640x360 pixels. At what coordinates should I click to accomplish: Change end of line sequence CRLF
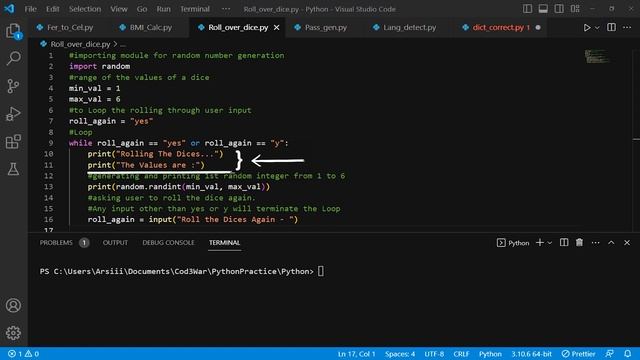point(461,354)
